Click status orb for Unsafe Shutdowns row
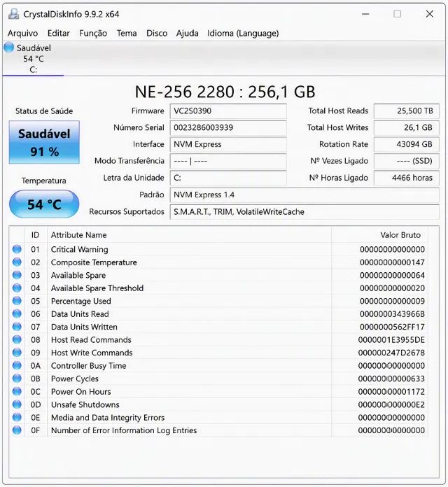Viewport: 448px width, 487px height. (17, 404)
